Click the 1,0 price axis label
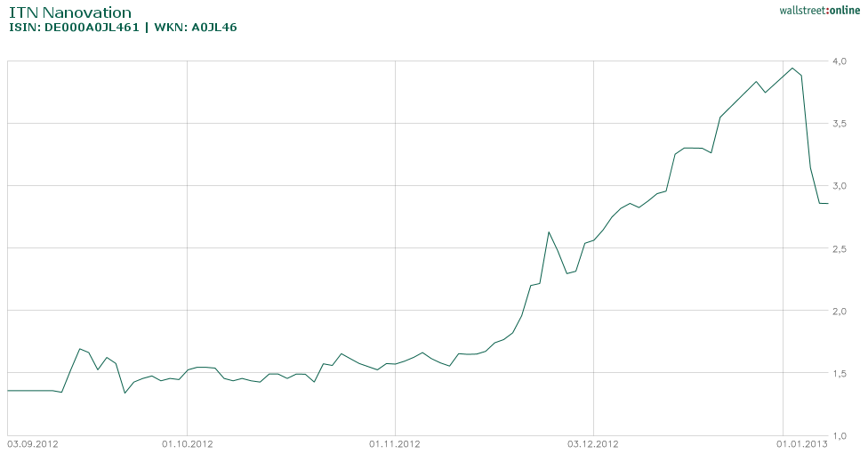This screenshot has height=454, width=868. click(x=839, y=434)
